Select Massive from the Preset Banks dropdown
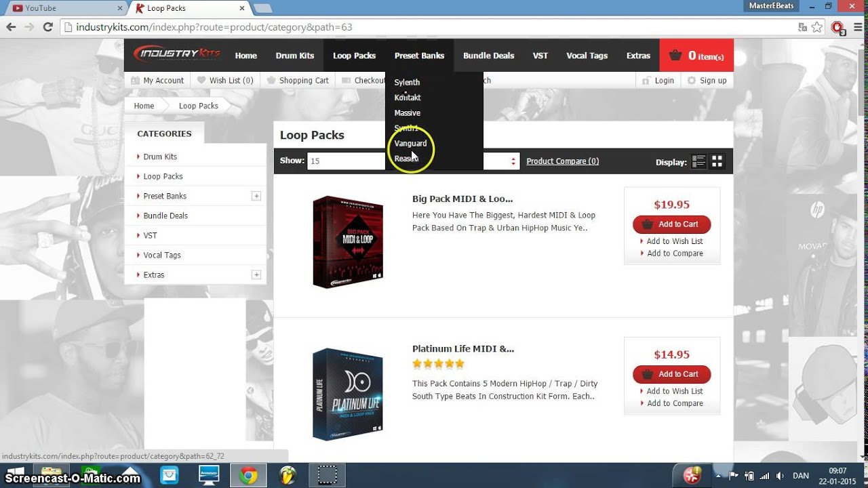The height and width of the screenshot is (488, 868). point(407,113)
